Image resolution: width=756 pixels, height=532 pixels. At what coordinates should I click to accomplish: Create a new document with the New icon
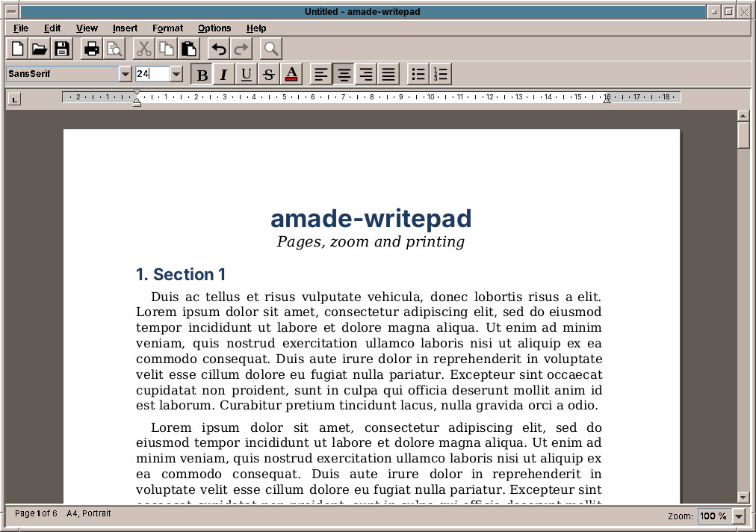click(17, 49)
